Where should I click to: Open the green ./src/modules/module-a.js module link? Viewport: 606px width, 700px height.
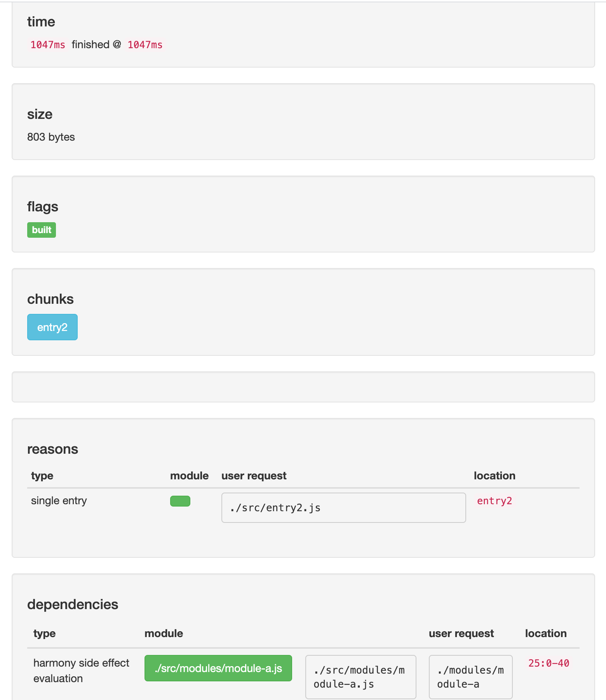pos(218,668)
